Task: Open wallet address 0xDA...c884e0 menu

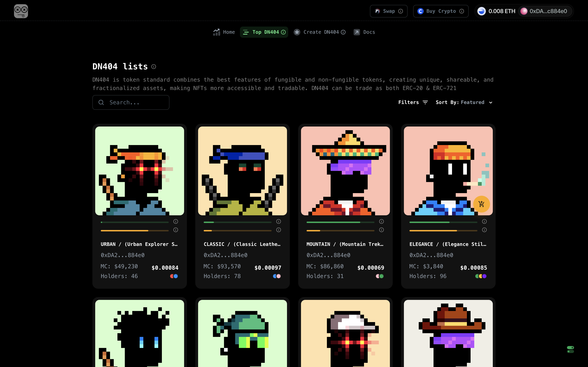Action: [545, 11]
